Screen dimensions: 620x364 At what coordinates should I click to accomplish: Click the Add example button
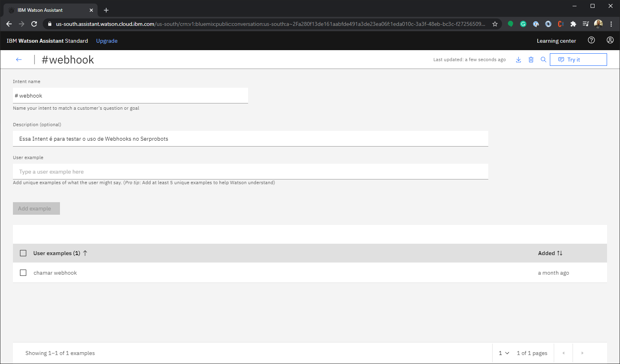tap(36, 208)
